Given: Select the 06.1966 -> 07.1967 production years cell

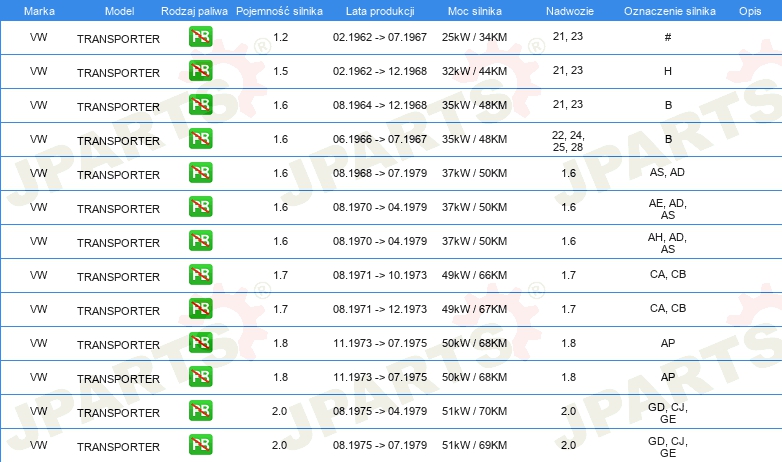Looking at the screenshot, I should [x=380, y=139].
